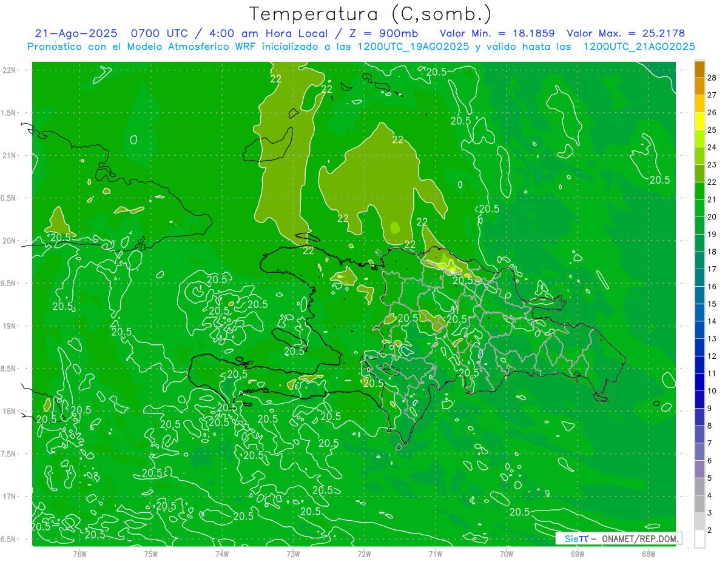Screen dimensions: 728x562
Task: Click the legend label '21'
Action: tap(712, 199)
